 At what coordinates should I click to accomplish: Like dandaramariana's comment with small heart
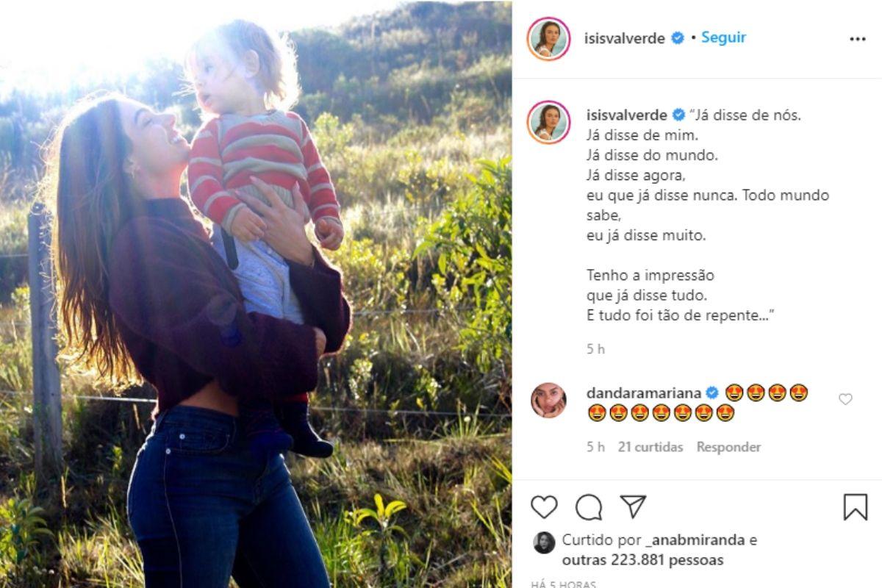tap(845, 399)
